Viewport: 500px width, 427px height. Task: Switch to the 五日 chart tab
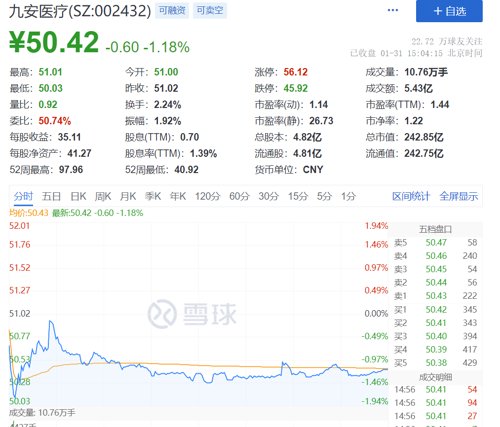(51, 196)
